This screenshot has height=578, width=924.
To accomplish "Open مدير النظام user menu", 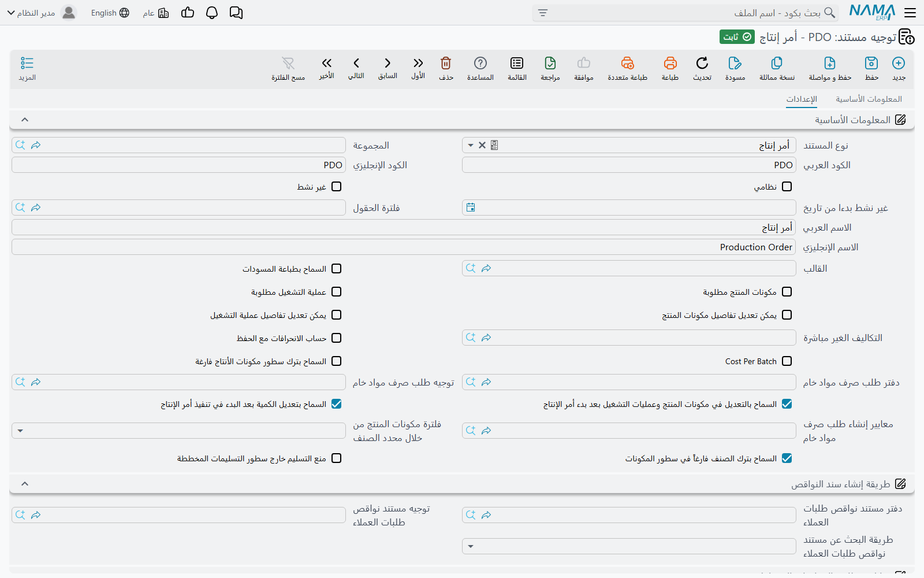I will (42, 13).
